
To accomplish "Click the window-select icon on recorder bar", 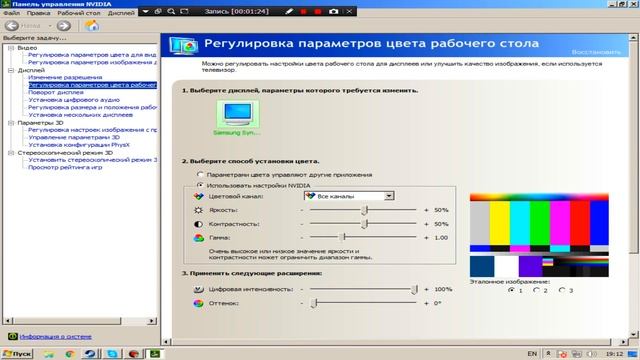I will point(158,11).
